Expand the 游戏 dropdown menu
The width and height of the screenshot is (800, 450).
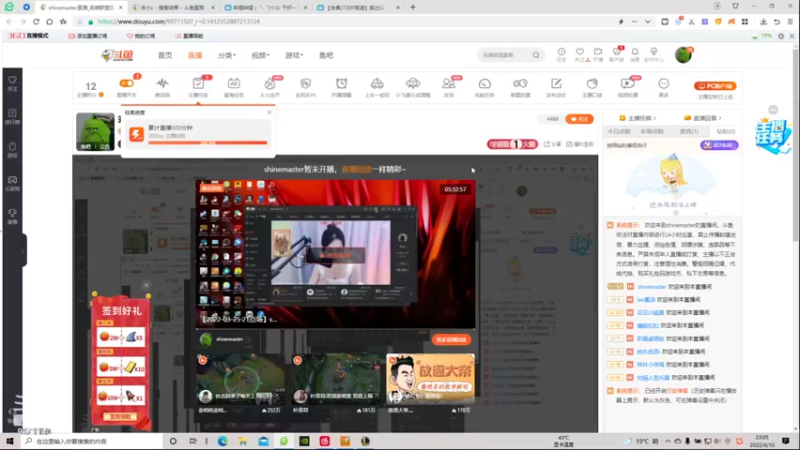point(294,55)
